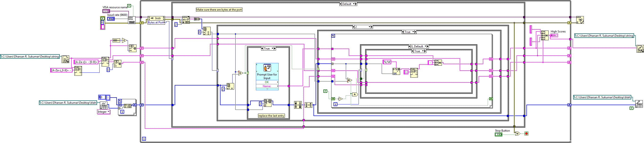Click the Name: output of Prompt User
644x143 pixels.
click(267, 86)
